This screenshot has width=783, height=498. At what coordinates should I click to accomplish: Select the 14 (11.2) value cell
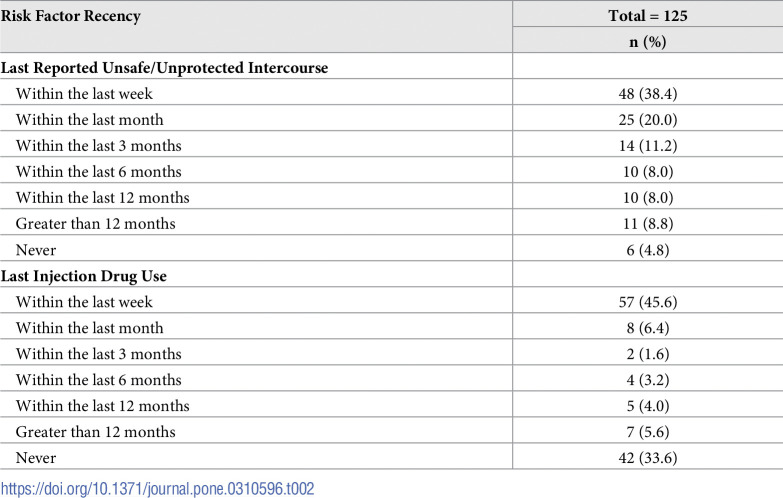point(648,146)
